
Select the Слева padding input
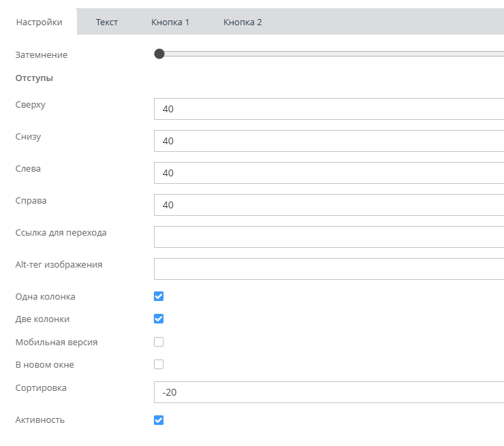329,173
